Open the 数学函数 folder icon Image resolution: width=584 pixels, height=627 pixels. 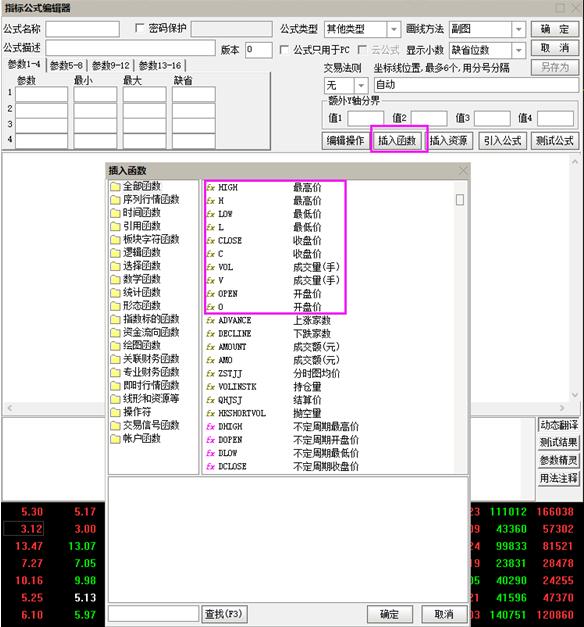pos(116,279)
